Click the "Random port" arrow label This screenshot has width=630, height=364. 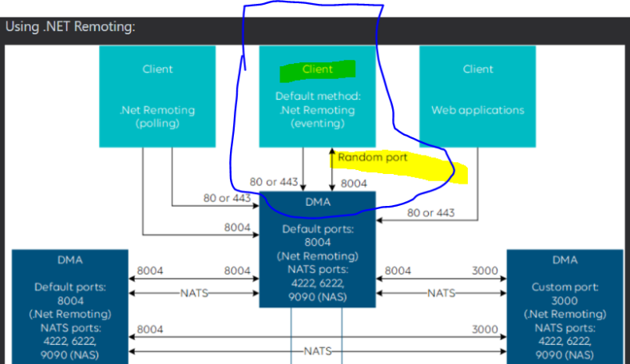coord(372,157)
